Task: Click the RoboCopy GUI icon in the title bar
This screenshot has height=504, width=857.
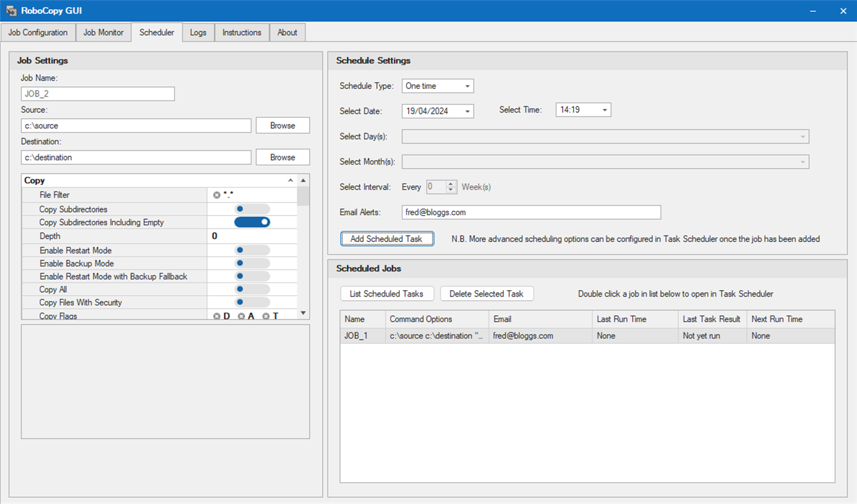Action: point(10,10)
